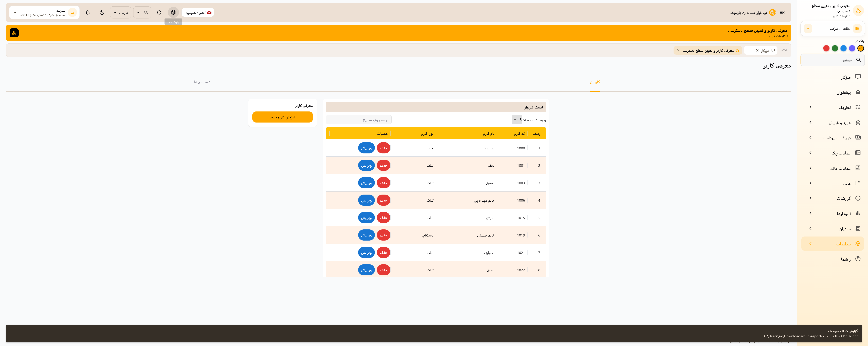The width and height of the screenshot is (868, 346).
Task: Click the bug report icon in top bar
Action: (173, 12)
